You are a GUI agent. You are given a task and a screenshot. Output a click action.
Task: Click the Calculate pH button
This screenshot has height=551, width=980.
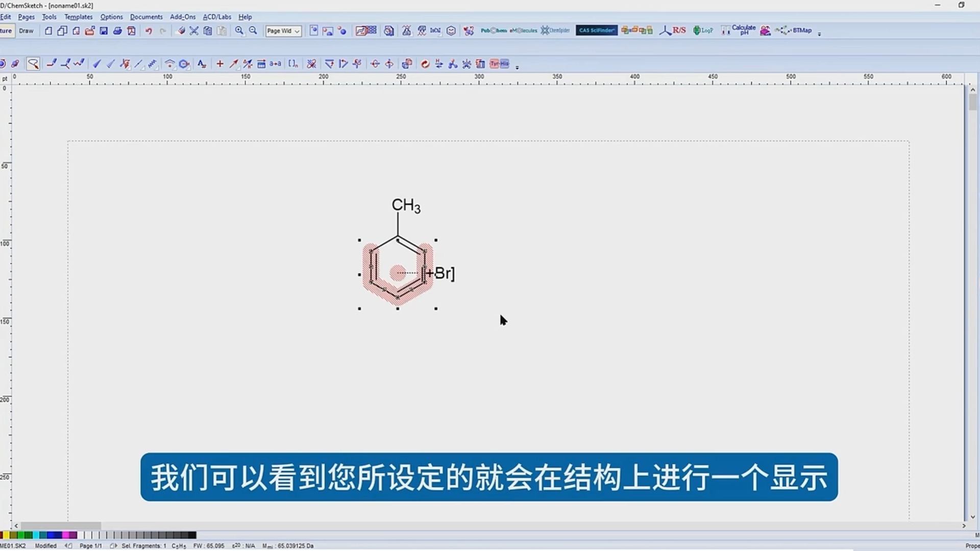pyautogui.click(x=738, y=31)
